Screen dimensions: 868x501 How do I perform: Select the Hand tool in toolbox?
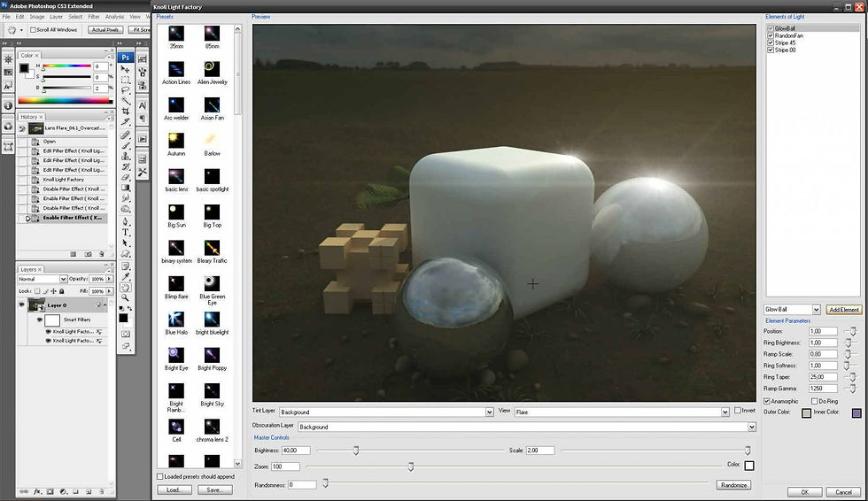126,288
